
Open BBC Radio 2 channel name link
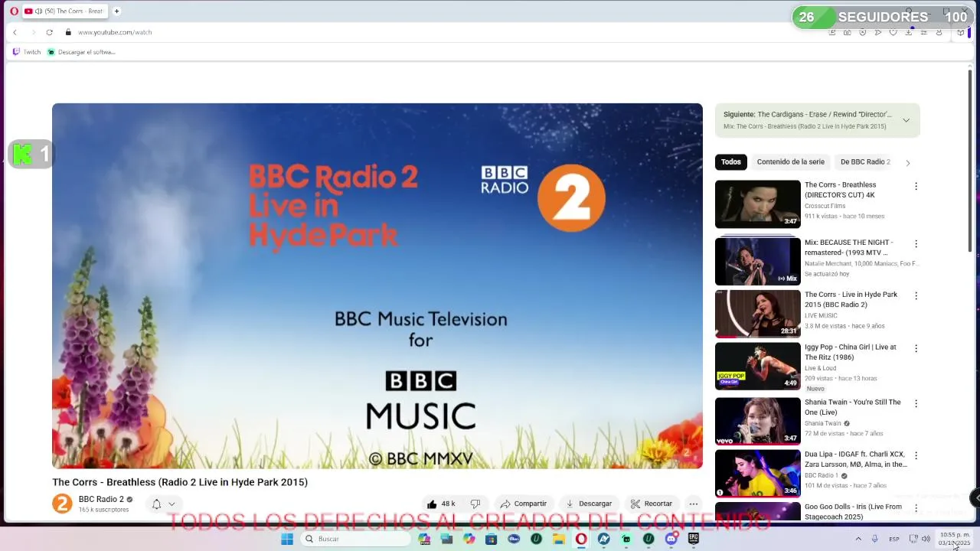[x=101, y=499]
